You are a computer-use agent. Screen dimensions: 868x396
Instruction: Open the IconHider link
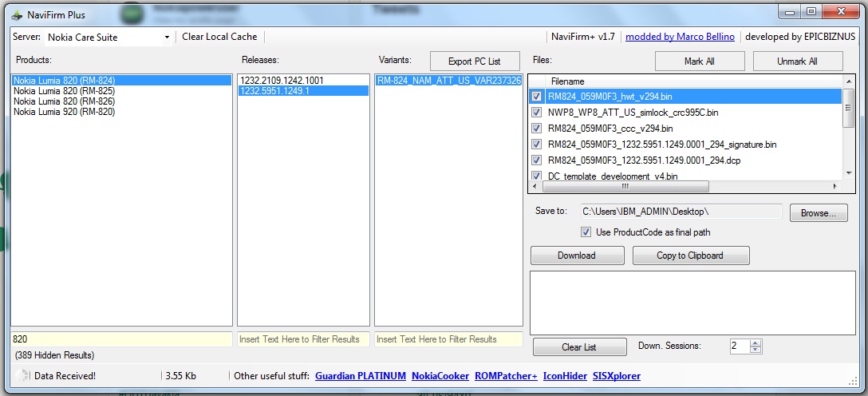[x=565, y=376]
